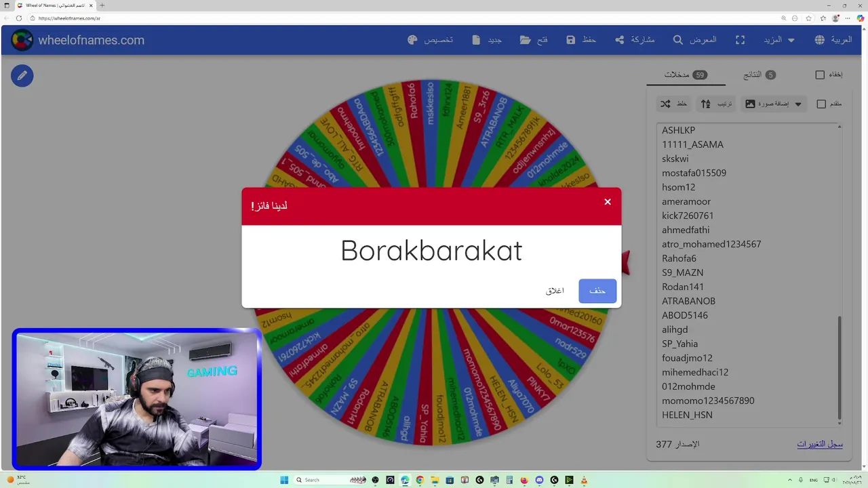Click the pencil edit button on wheel
The width and height of the screenshot is (868, 488).
click(22, 75)
